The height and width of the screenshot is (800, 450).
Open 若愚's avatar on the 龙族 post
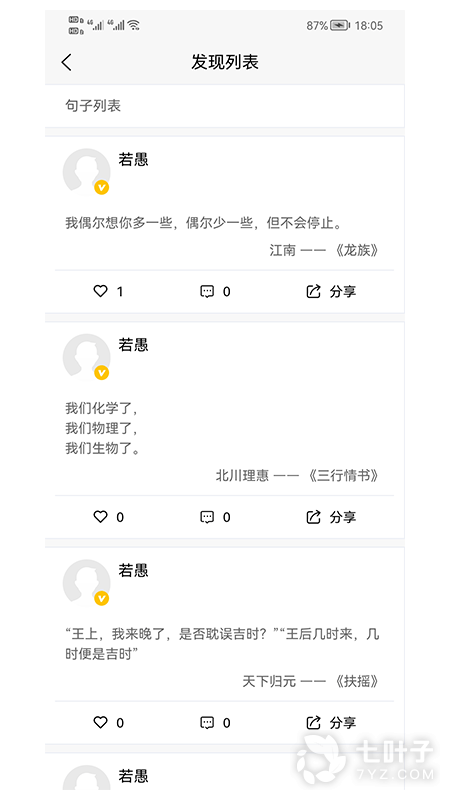[86, 172]
